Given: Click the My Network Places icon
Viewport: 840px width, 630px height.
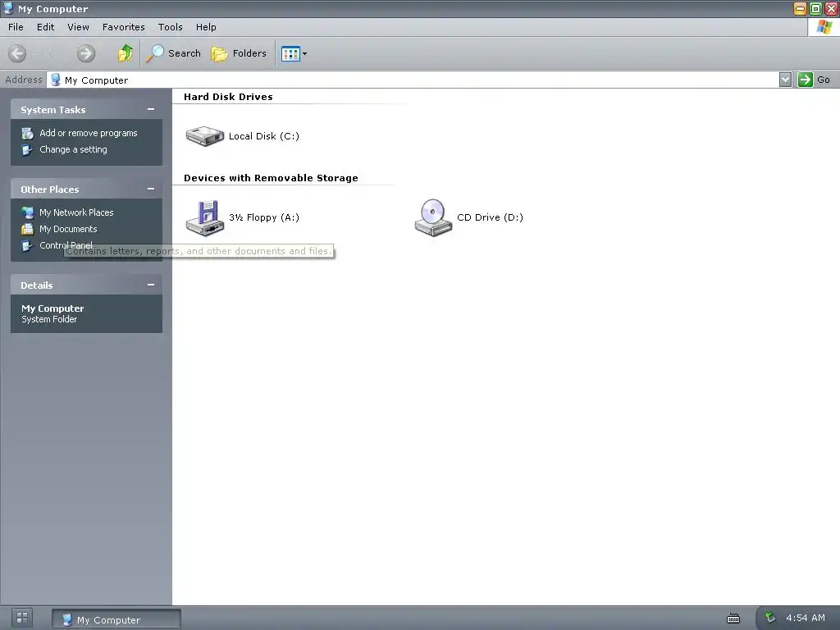Looking at the screenshot, I should click(x=27, y=212).
